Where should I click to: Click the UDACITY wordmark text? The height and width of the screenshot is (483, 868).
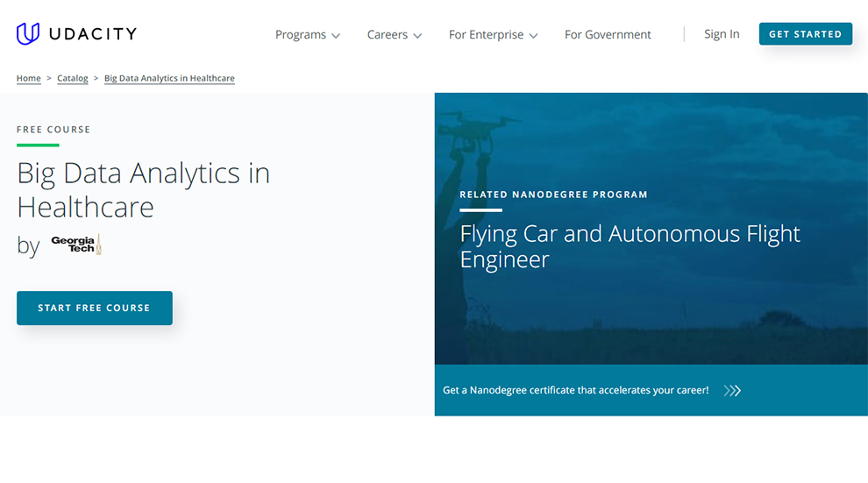point(92,34)
